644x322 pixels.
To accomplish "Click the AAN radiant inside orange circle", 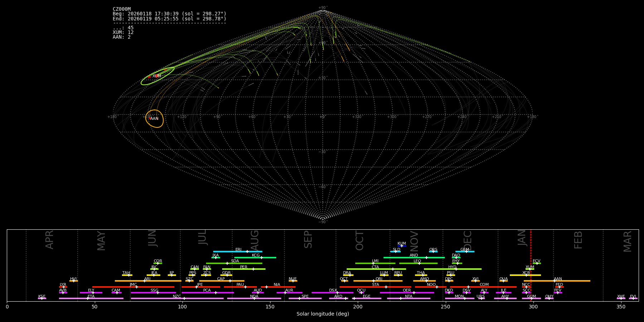I will (x=154, y=118).
